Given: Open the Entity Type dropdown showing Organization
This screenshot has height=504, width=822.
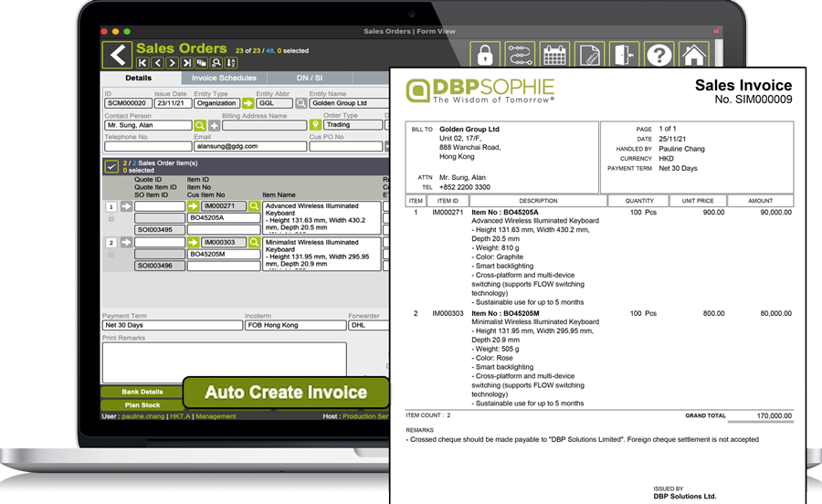Looking at the screenshot, I should [216, 103].
